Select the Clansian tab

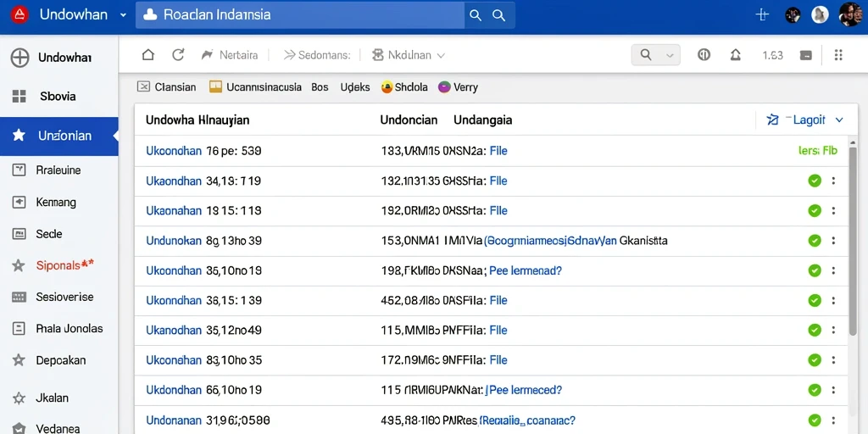167,87
